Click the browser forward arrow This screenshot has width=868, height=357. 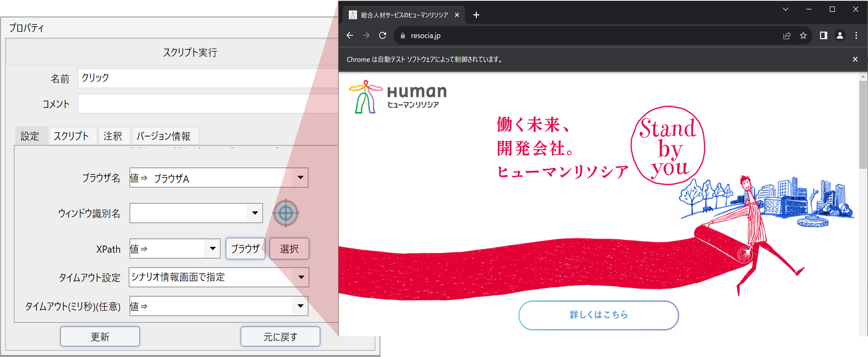coord(366,35)
